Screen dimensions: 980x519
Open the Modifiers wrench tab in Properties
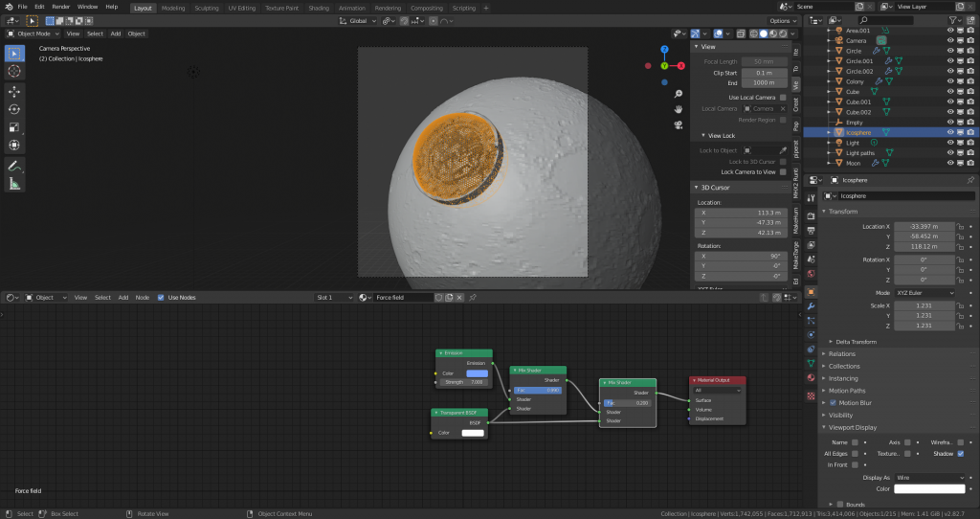pos(812,305)
